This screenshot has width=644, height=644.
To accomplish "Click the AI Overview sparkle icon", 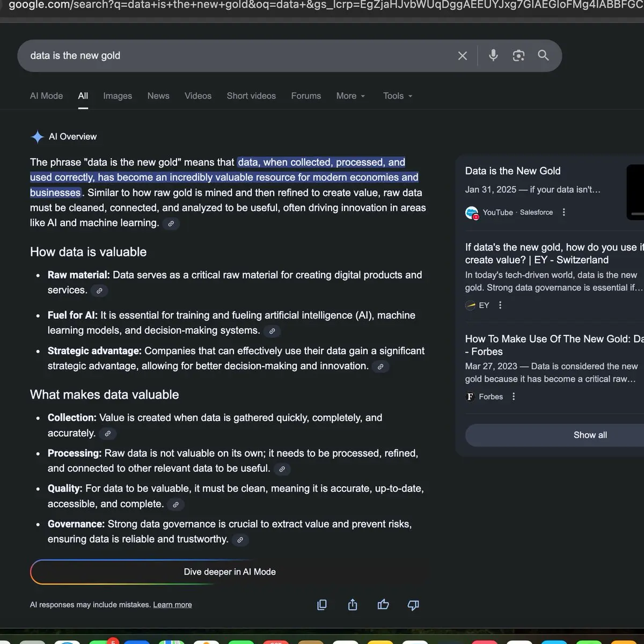I will coord(37,137).
